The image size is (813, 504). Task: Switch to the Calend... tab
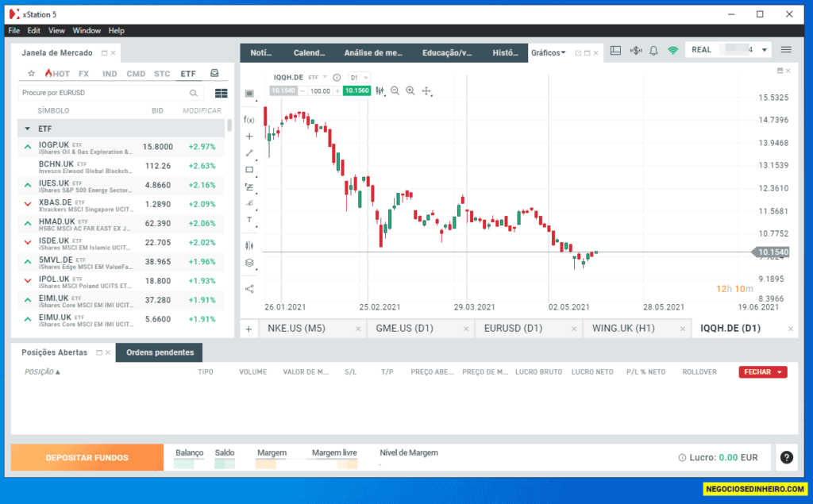(x=309, y=53)
